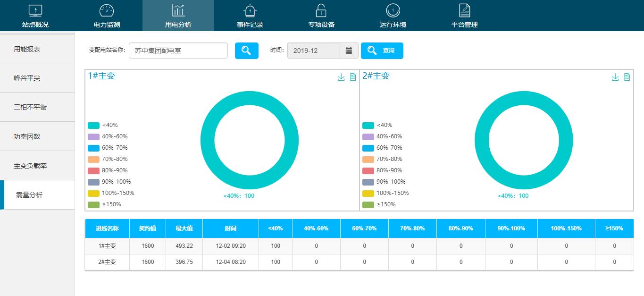The width and height of the screenshot is (644, 296).
Task: Open 峰谷平尖 in the sidebar
Action: click(37, 78)
